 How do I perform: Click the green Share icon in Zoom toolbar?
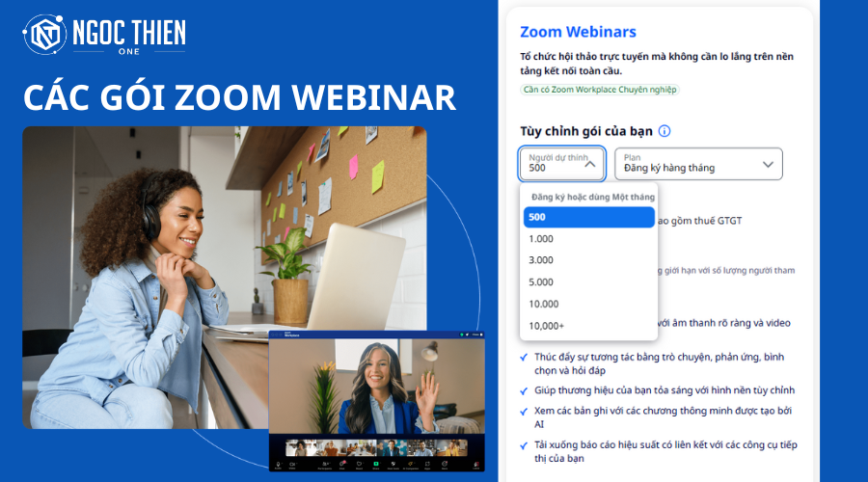tap(376, 464)
